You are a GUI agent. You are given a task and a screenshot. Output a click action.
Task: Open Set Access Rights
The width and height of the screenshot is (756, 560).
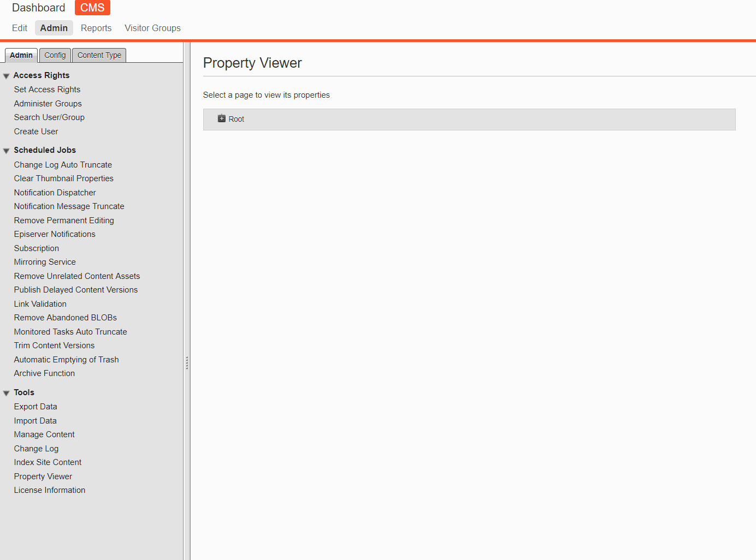pyautogui.click(x=47, y=90)
